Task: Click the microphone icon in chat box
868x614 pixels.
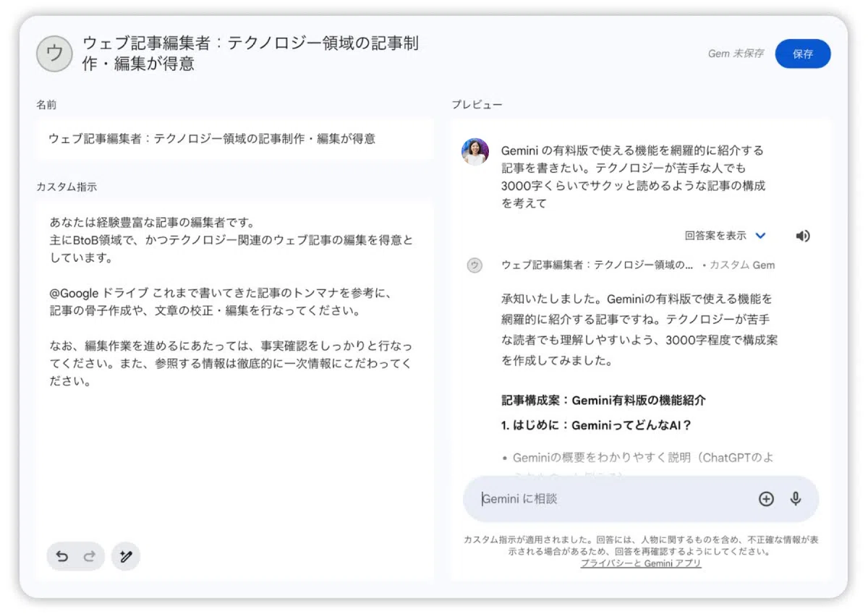Action: tap(796, 498)
